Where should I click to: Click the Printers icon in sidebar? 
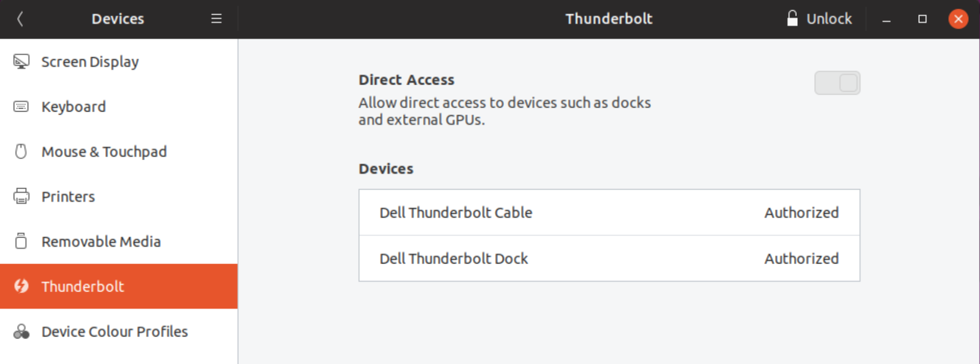tap(21, 196)
